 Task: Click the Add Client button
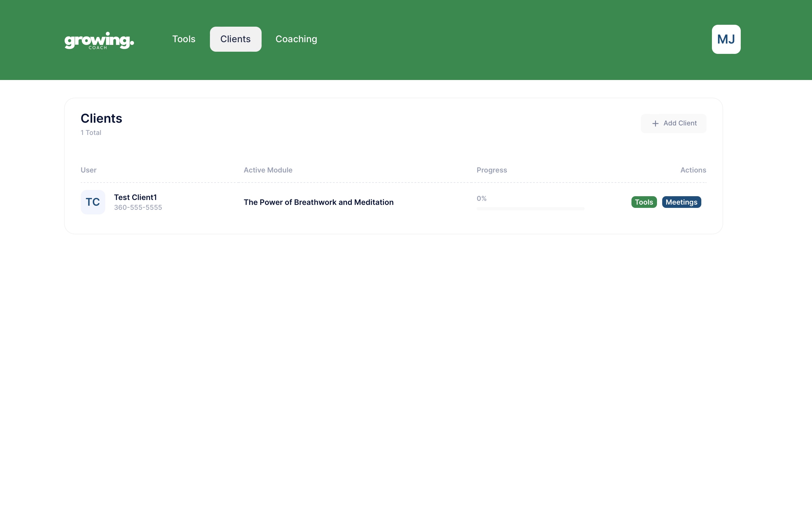click(x=673, y=123)
